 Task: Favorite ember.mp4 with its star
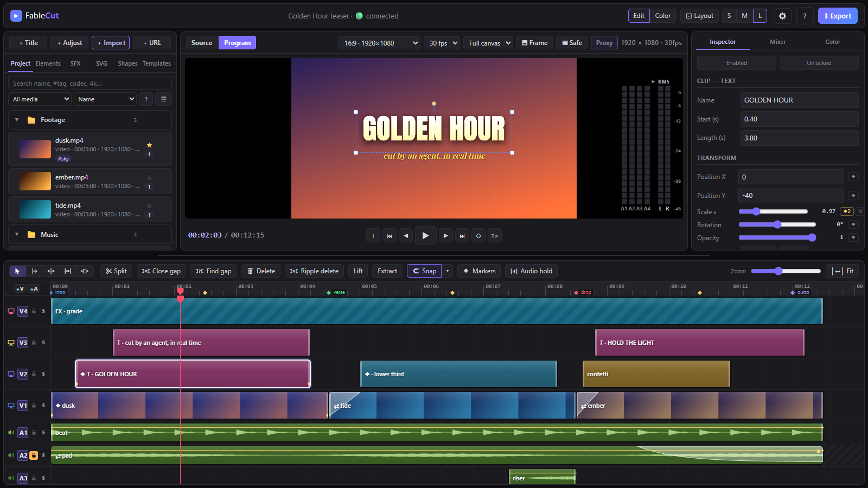point(149,177)
